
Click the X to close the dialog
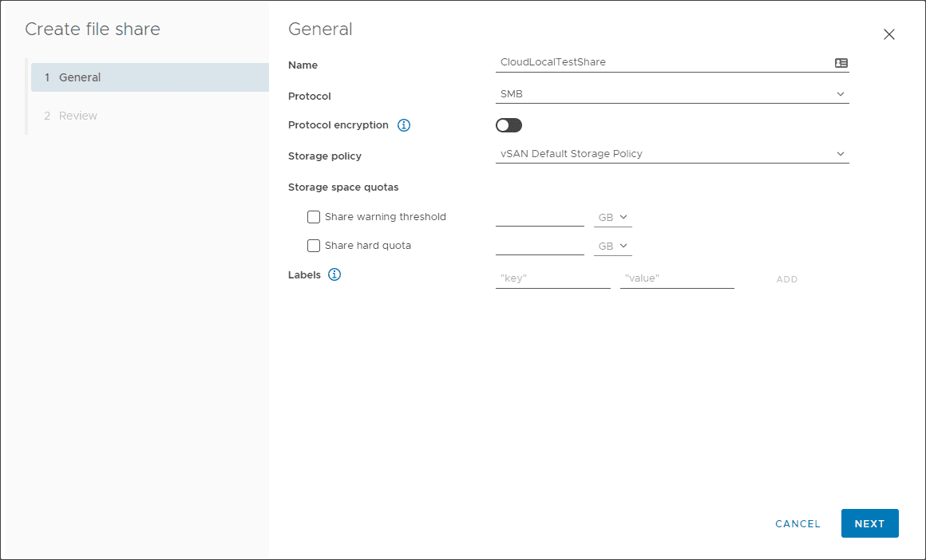point(889,34)
